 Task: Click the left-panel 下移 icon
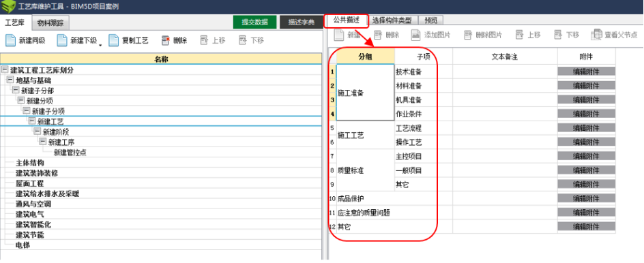pos(243,40)
